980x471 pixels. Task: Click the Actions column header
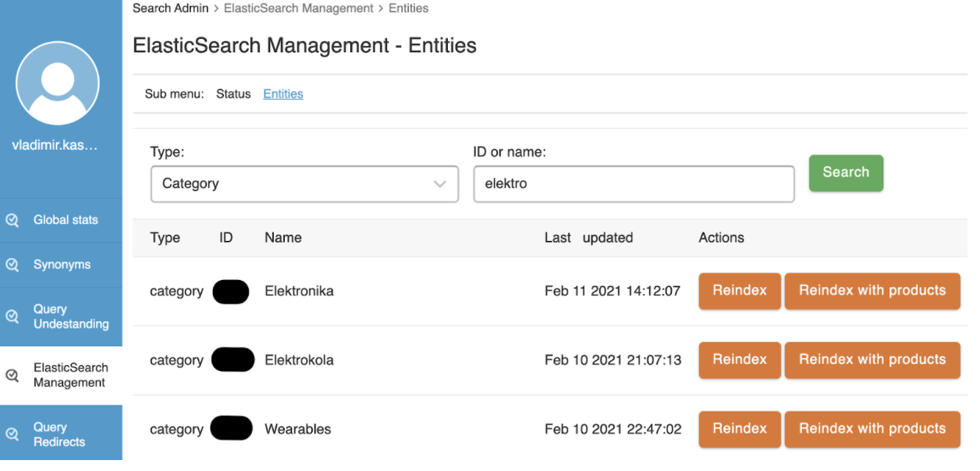click(721, 238)
